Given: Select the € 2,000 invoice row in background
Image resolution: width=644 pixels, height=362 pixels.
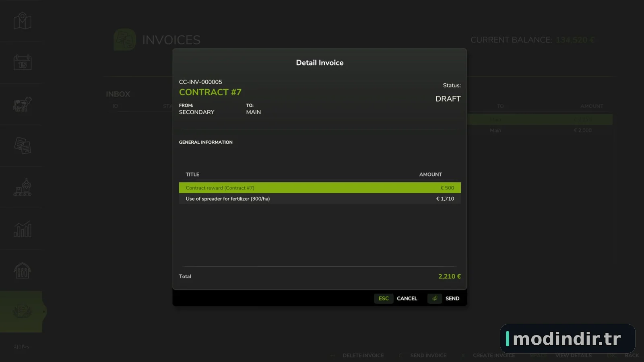Looking at the screenshot, I should (x=539, y=130).
